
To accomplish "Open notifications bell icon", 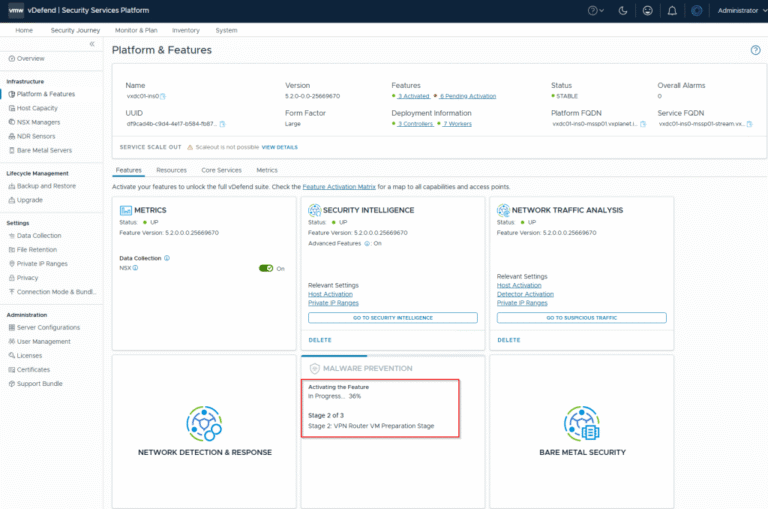I will click(672, 10).
